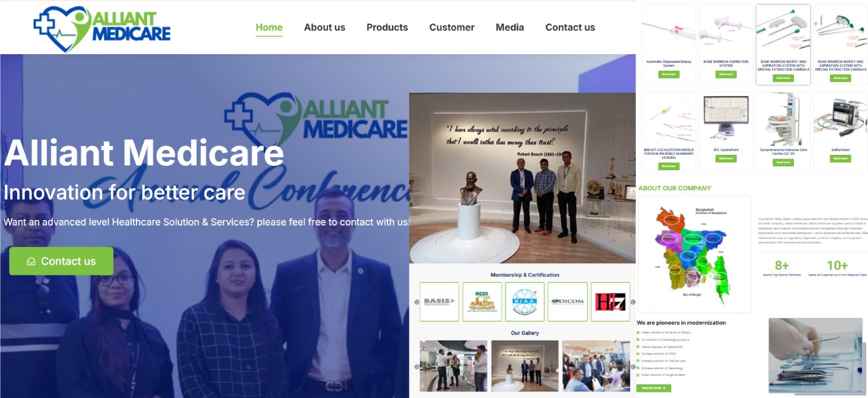868x398 pixels.
Task: Open the Contact us navigation link
Action: [x=570, y=28]
